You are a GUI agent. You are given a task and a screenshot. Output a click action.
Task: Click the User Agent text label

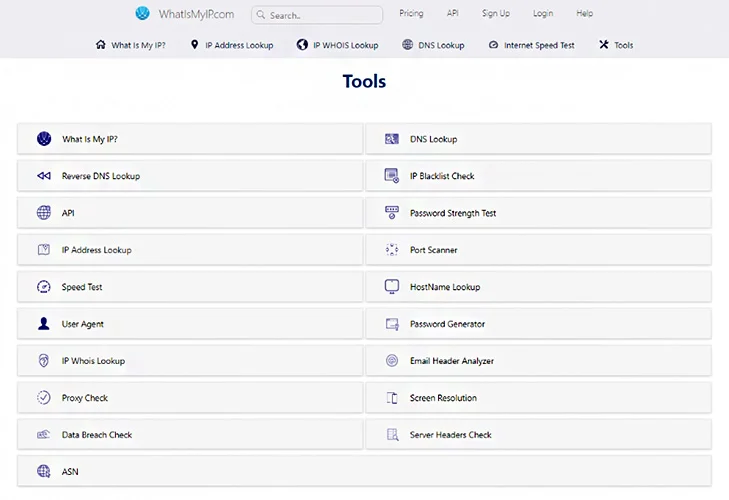coord(82,324)
